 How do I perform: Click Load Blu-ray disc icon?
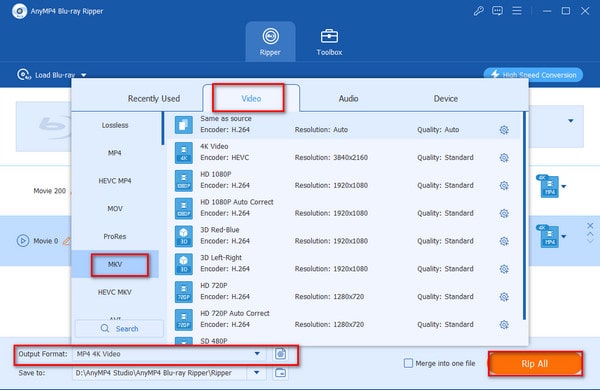point(24,75)
